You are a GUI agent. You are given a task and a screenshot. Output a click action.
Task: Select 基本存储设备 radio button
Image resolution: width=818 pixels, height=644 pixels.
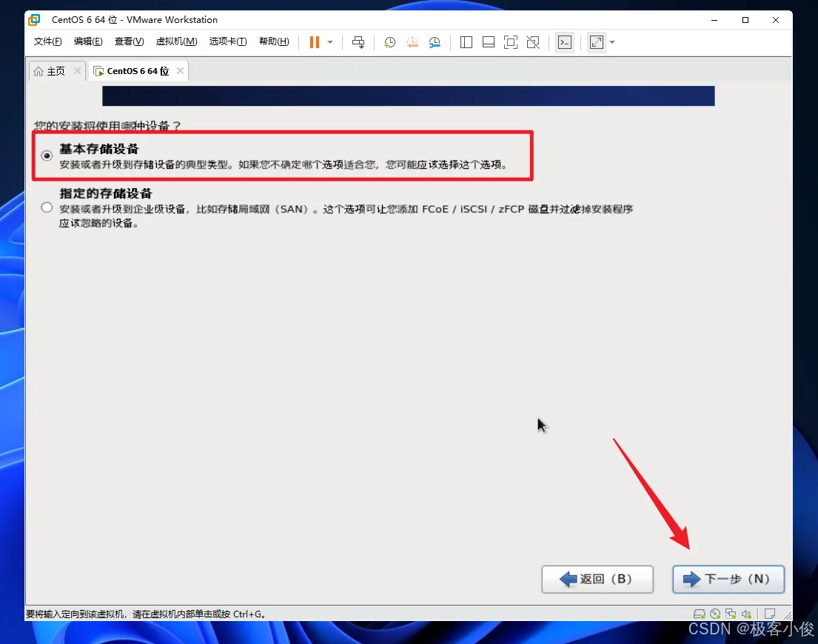click(47, 155)
